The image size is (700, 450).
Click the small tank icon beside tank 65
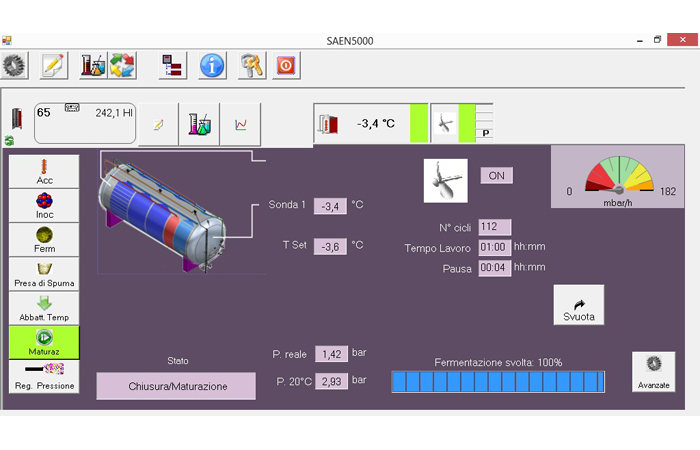click(x=17, y=118)
